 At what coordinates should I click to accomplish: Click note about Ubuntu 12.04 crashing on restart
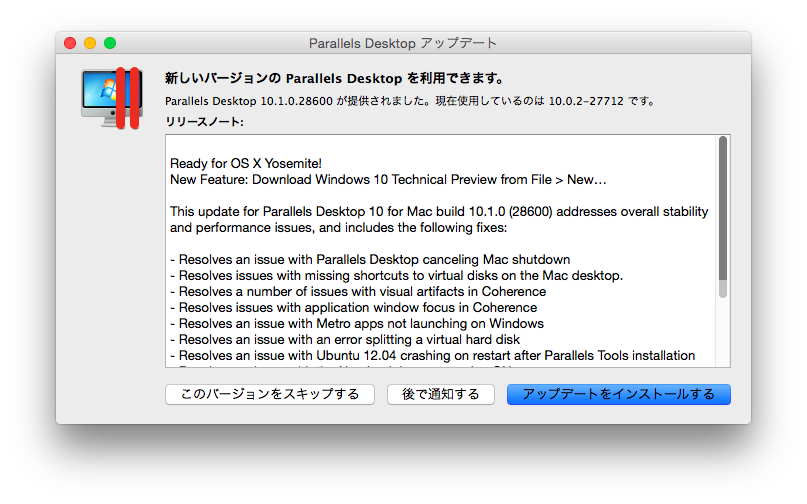432,355
